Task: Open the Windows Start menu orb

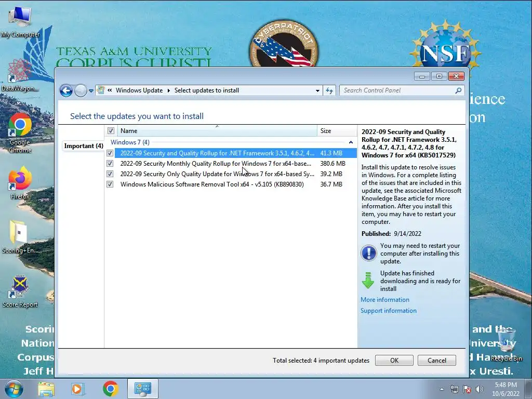Action: 14,389
